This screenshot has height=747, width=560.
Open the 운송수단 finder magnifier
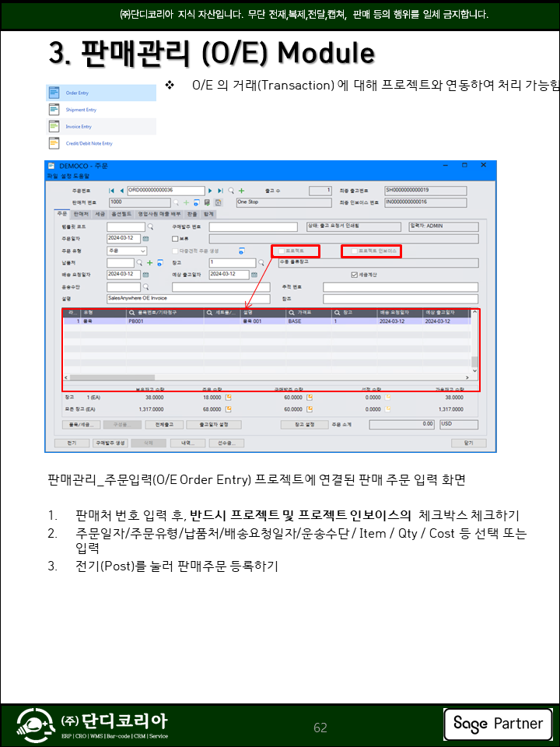[145, 287]
